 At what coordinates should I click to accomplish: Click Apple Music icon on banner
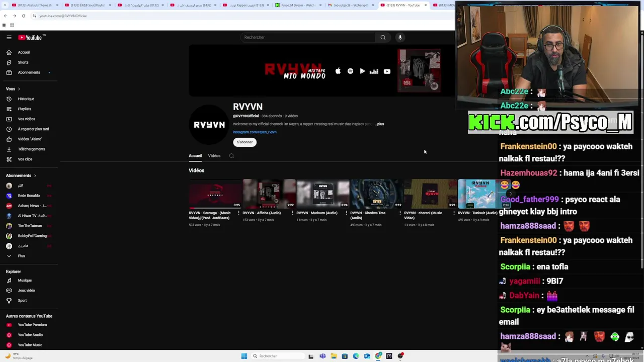[338, 71]
